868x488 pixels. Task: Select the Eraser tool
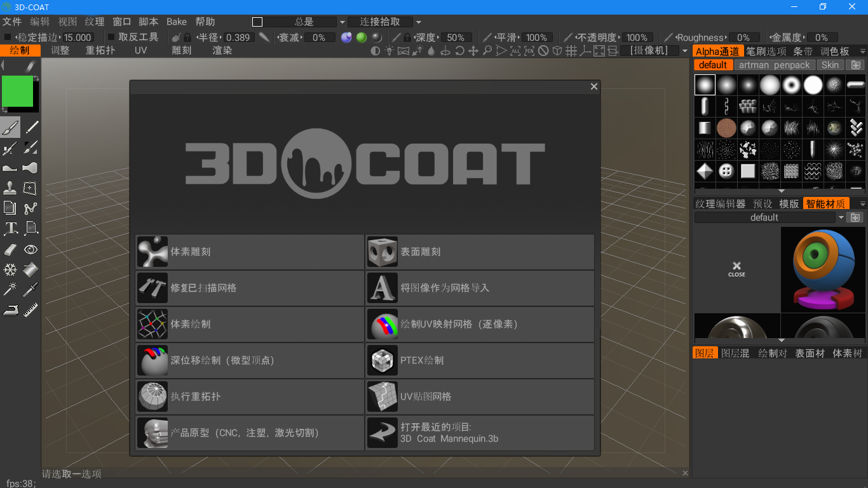tap(10, 249)
